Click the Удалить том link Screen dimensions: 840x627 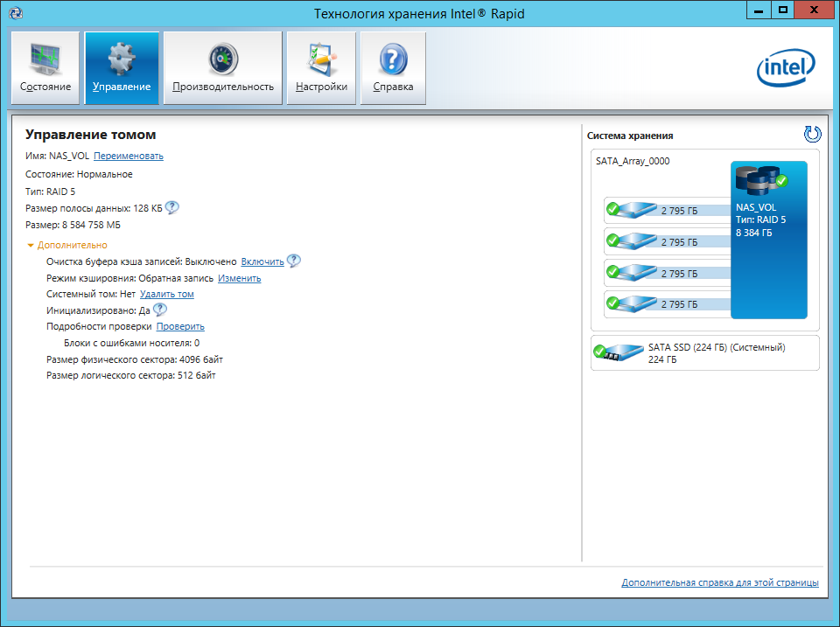(x=166, y=294)
